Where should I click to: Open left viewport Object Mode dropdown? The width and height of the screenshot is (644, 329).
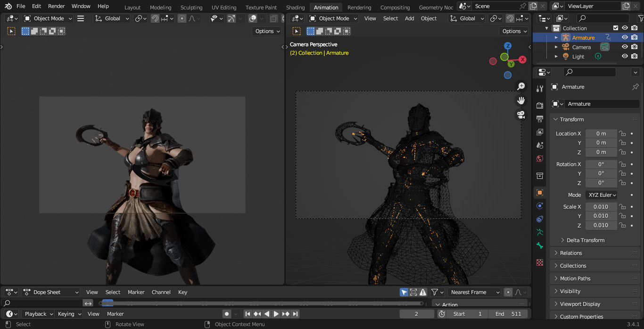point(48,18)
